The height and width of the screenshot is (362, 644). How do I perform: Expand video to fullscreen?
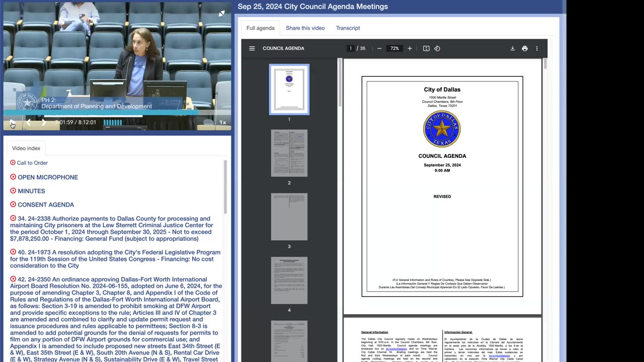pyautogui.click(x=221, y=14)
